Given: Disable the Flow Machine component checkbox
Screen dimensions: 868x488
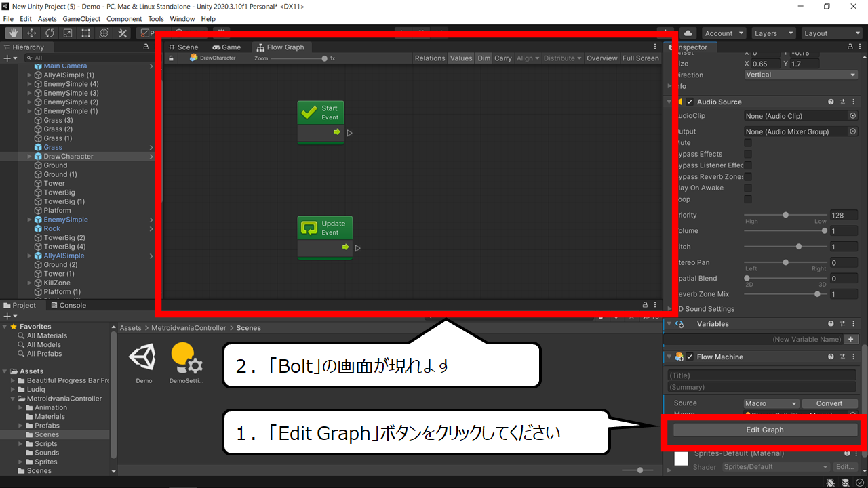Looking at the screenshot, I should coord(690,357).
